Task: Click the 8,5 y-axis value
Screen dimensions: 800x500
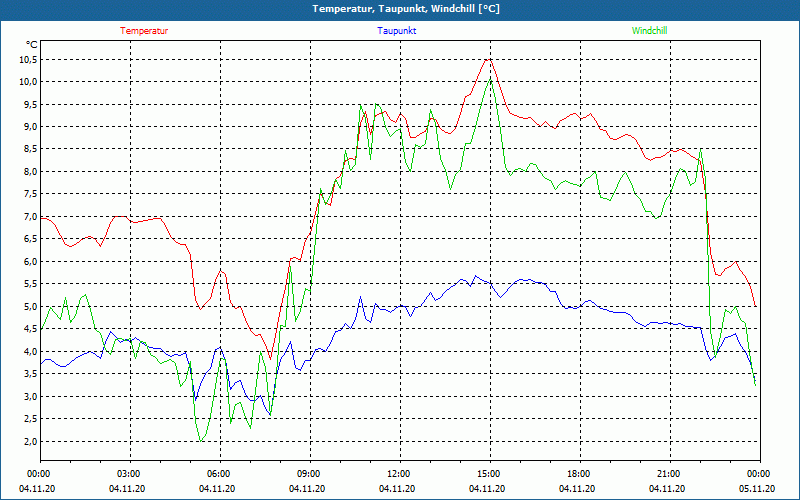Action: [31, 149]
